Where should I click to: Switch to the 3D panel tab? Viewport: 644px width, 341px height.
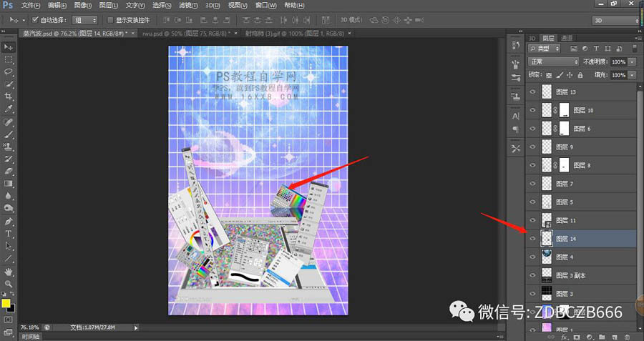(x=532, y=38)
